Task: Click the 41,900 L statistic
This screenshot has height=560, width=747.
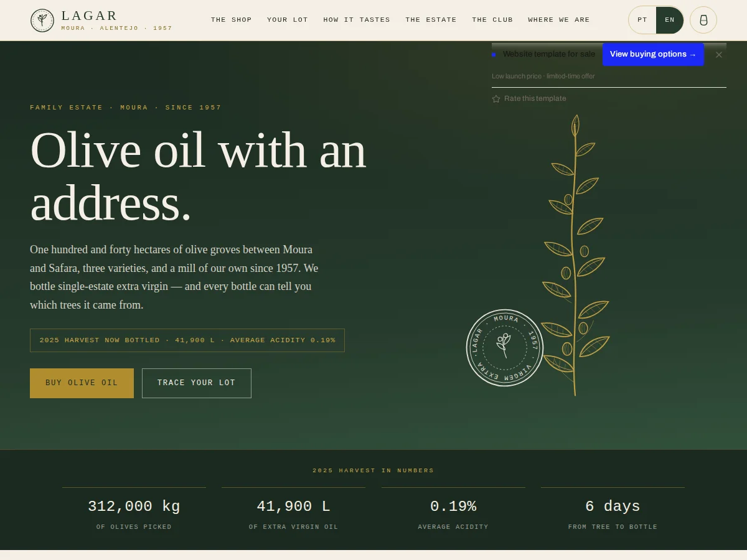Action: [x=293, y=506]
